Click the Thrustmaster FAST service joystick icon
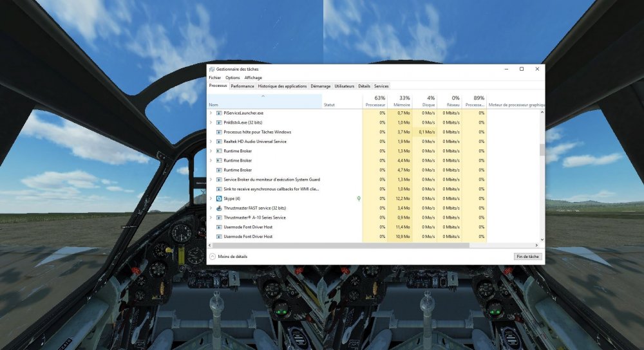 pos(220,208)
